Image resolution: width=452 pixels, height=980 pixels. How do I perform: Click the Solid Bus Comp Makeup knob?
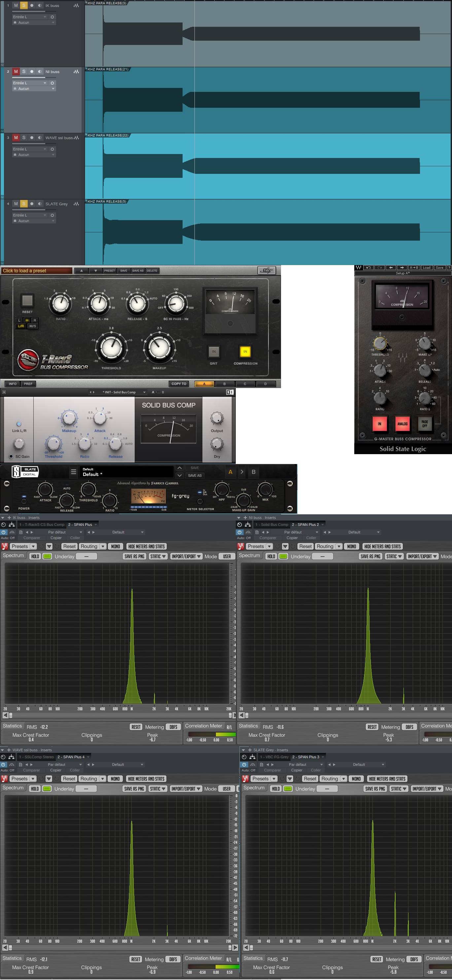(x=69, y=418)
